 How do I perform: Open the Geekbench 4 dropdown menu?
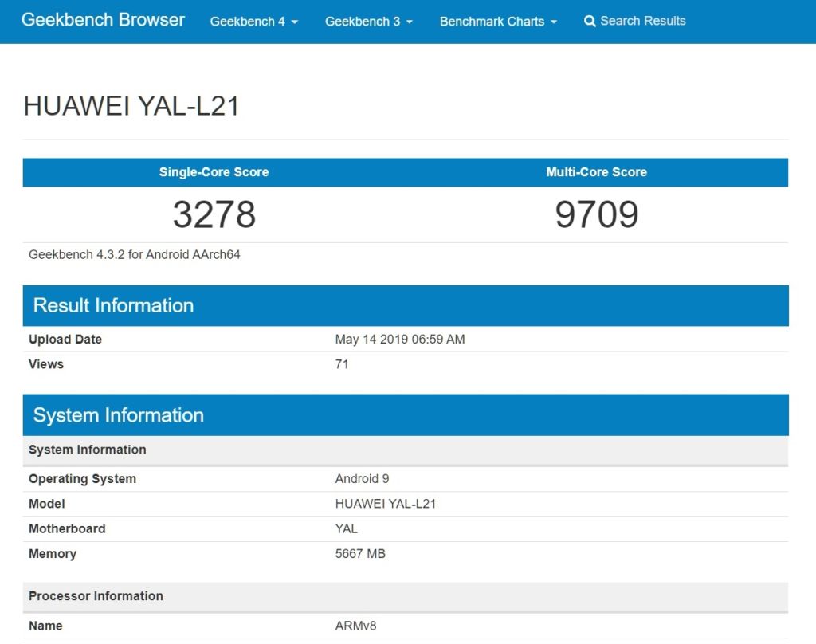[x=253, y=22]
